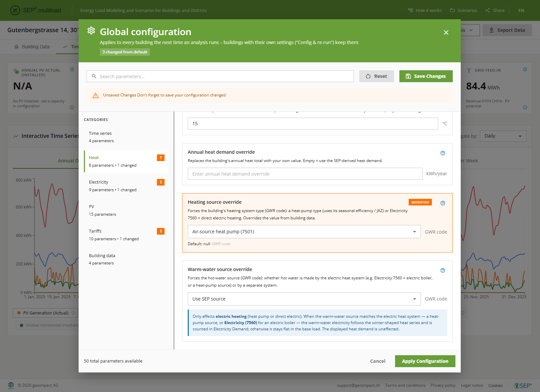The height and width of the screenshot is (392, 540).
Task: Click info icon next to PV Generation (Actual)
Action: 73,313
